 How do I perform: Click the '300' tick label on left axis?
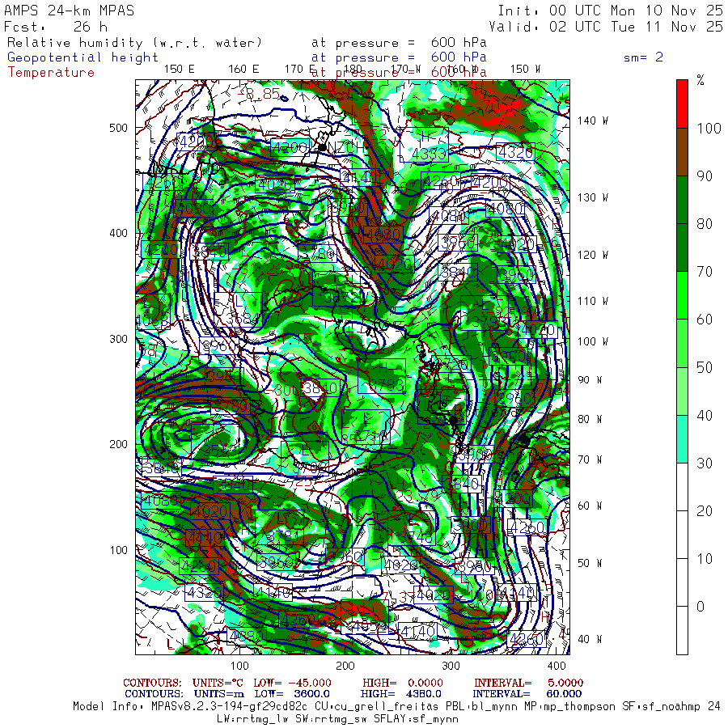point(118,339)
